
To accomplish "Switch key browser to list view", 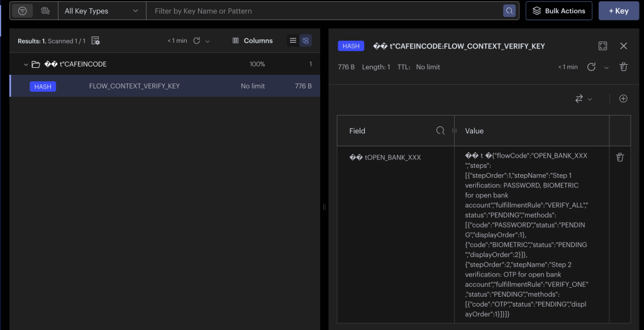I will pyautogui.click(x=293, y=41).
